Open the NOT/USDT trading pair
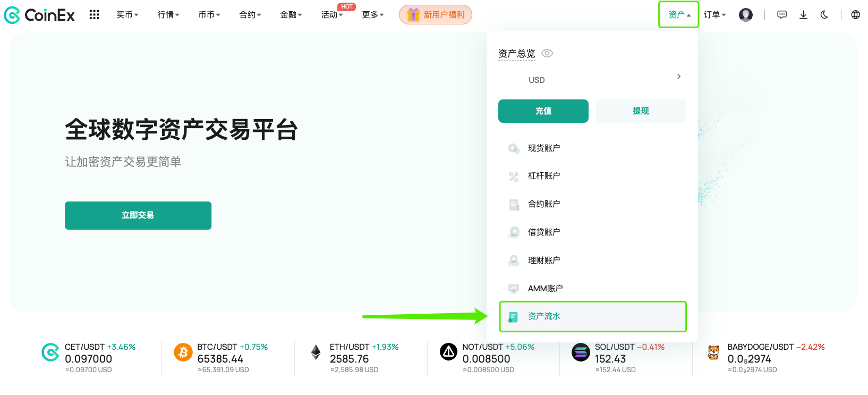This screenshot has width=868, height=395. coord(482,347)
